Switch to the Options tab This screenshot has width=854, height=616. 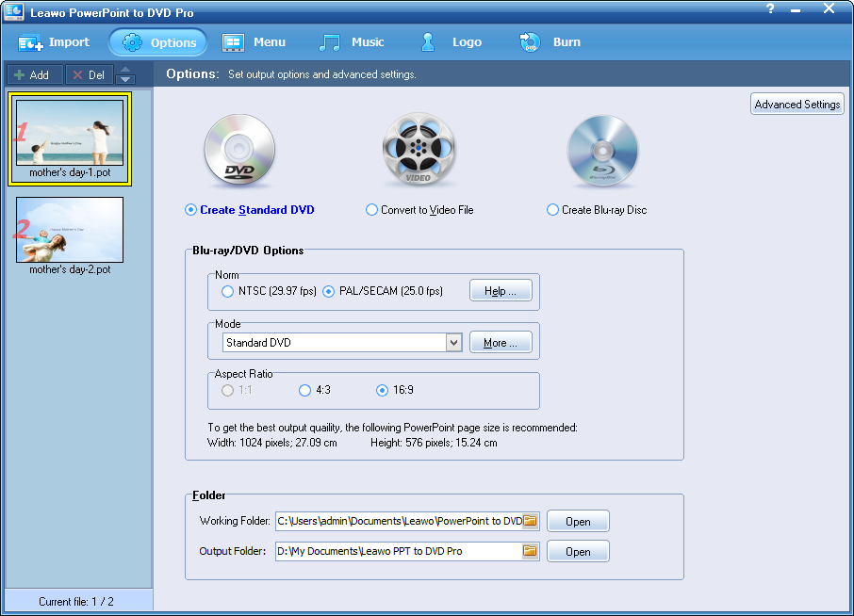[158, 42]
